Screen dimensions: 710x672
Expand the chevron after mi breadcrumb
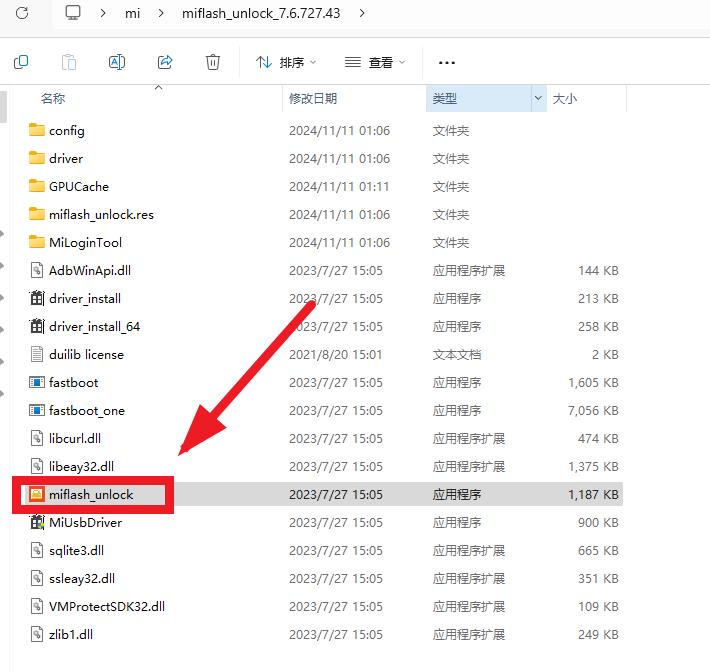point(161,13)
